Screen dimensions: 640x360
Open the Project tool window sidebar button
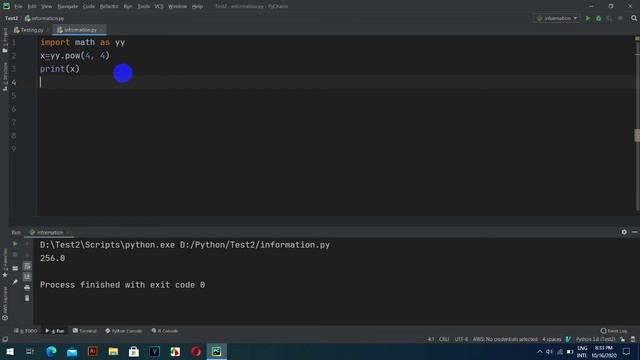point(5,40)
